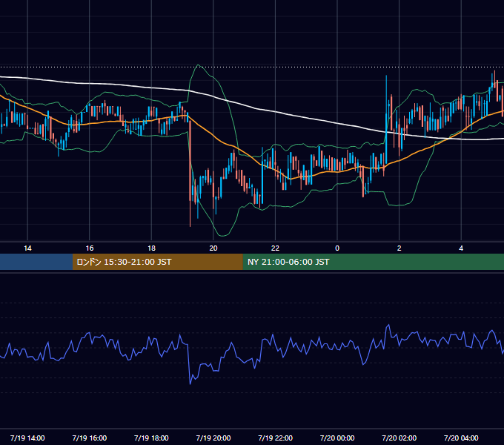504x445 pixels.
Task: Click the 7/20 04:00 time label
Action: pos(461,438)
